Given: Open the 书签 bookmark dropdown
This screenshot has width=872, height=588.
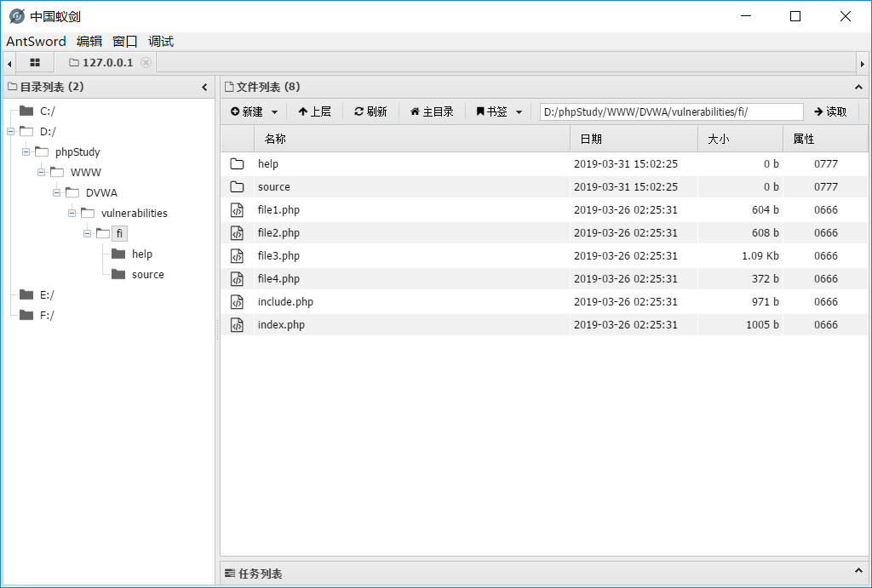Looking at the screenshot, I should click(x=499, y=111).
